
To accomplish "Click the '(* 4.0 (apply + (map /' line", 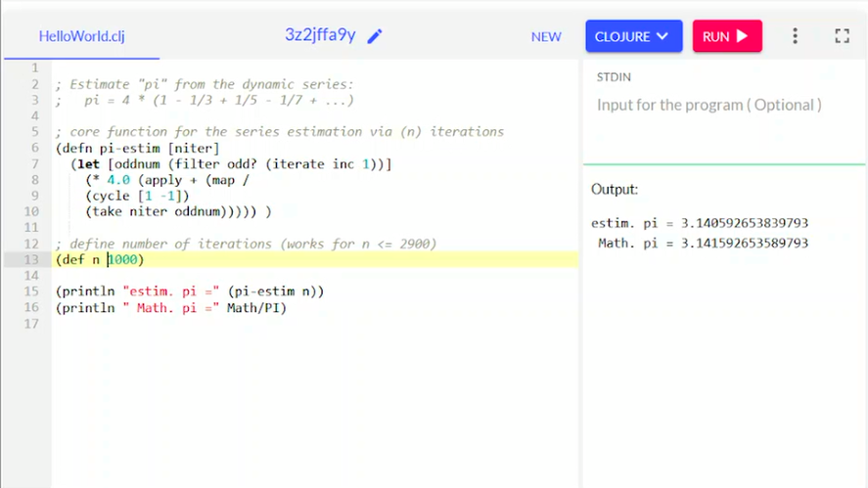I will 167,180.
